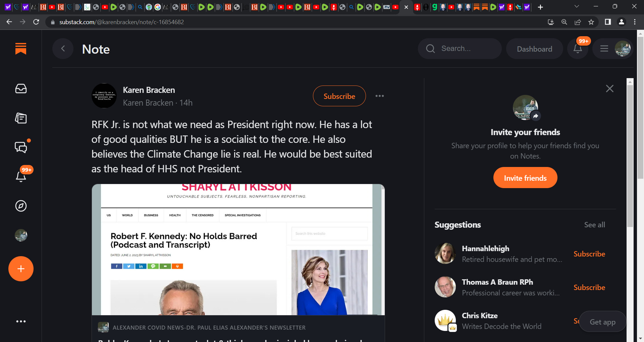Image resolution: width=644 pixels, height=342 pixels.
Task: Open Karen Bracken author name
Action: [x=149, y=90]
